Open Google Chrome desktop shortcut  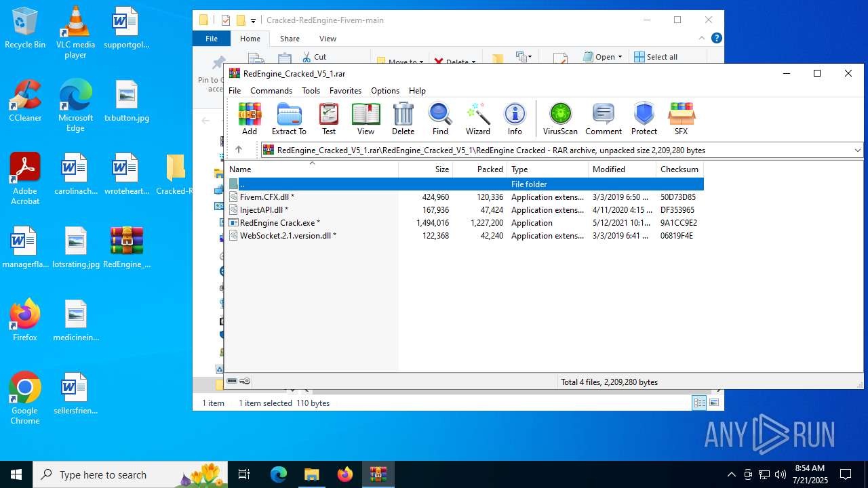click(x=25, y=399)
